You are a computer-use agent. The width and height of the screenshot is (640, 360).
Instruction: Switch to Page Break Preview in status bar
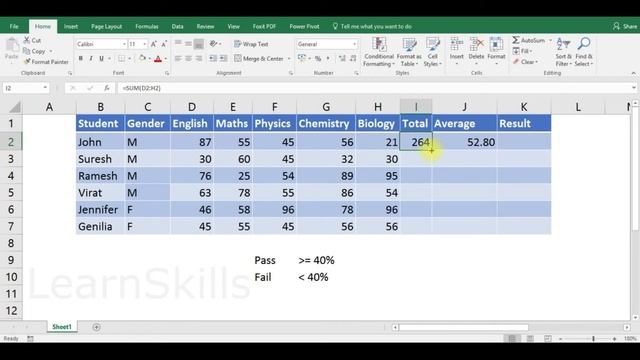(548, 338)
